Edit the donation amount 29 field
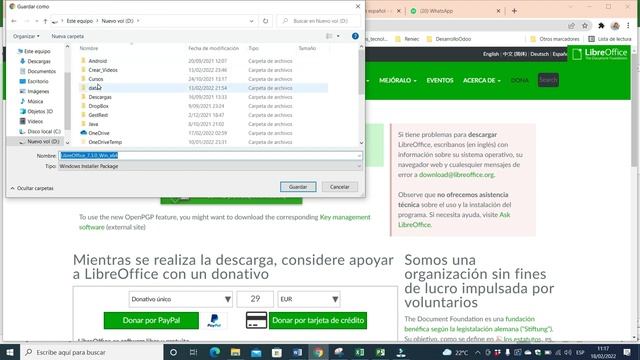The image size is (640, 360). (255, 299)
